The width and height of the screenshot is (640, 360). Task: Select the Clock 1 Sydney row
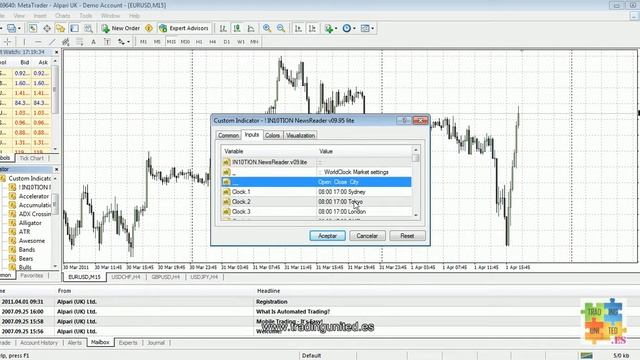pos(316,191)
